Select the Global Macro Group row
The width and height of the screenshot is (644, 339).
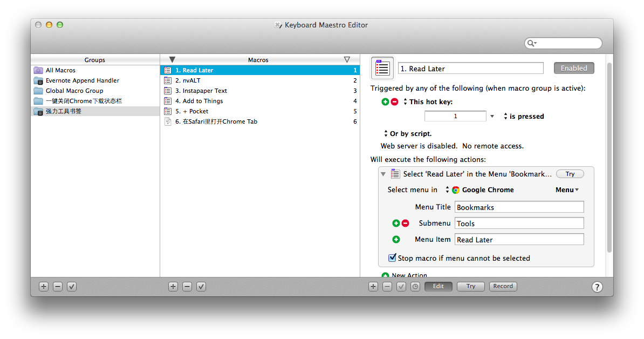tap(95, 91)
